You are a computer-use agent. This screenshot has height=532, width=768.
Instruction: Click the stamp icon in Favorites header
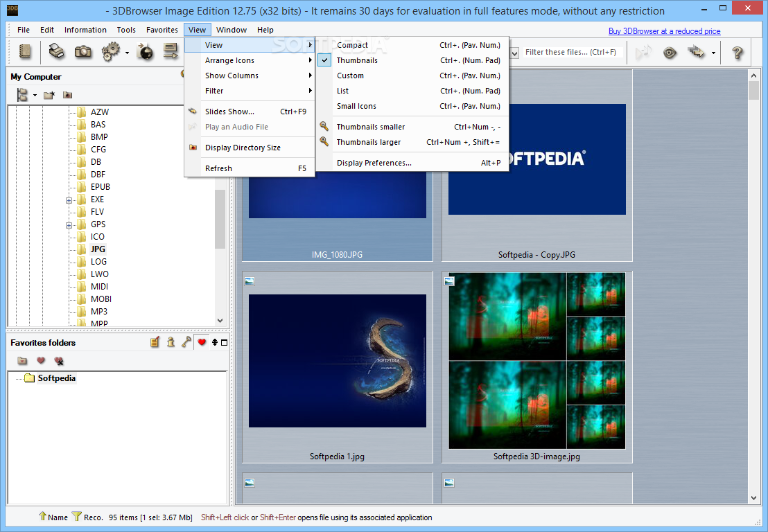(x=171, y=342)
